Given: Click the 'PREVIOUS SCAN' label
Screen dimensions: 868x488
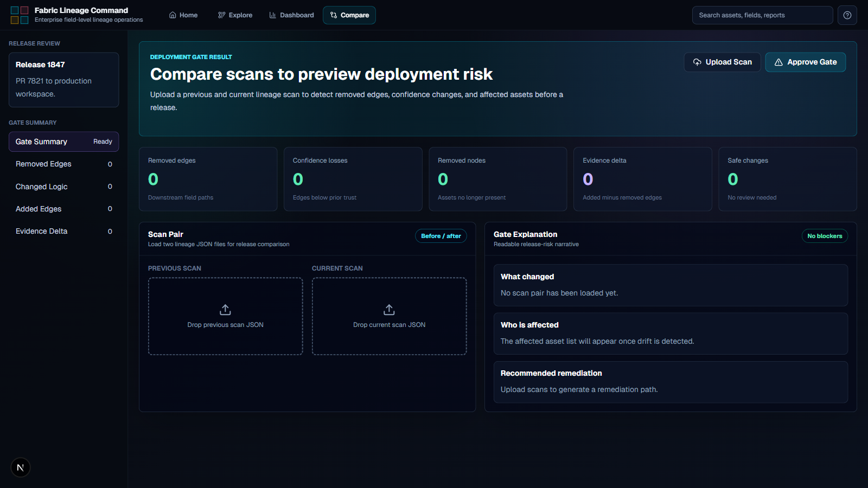Looking at the screenshot, I should coord(175,268).
